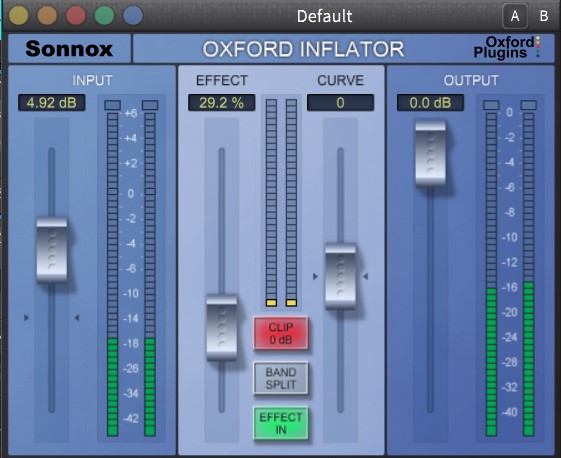
Task: Toggle the CLIP 0 dB button
Action: point(281,333)
